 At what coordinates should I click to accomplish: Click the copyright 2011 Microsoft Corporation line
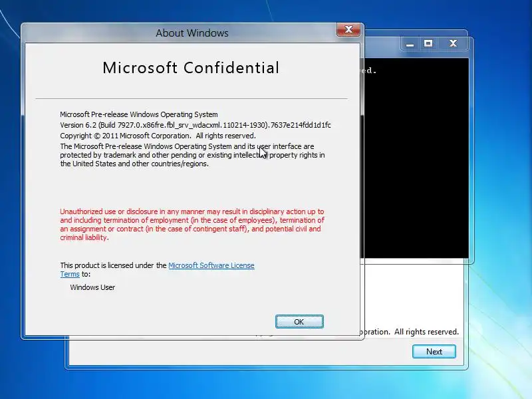pyautogui.click(x=158, y=136)
